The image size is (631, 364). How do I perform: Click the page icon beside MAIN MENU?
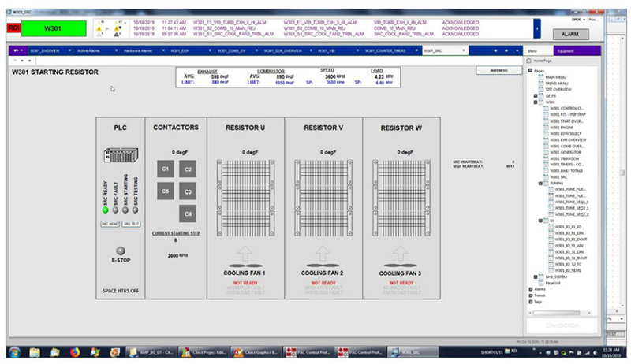[x=541, y=76]
